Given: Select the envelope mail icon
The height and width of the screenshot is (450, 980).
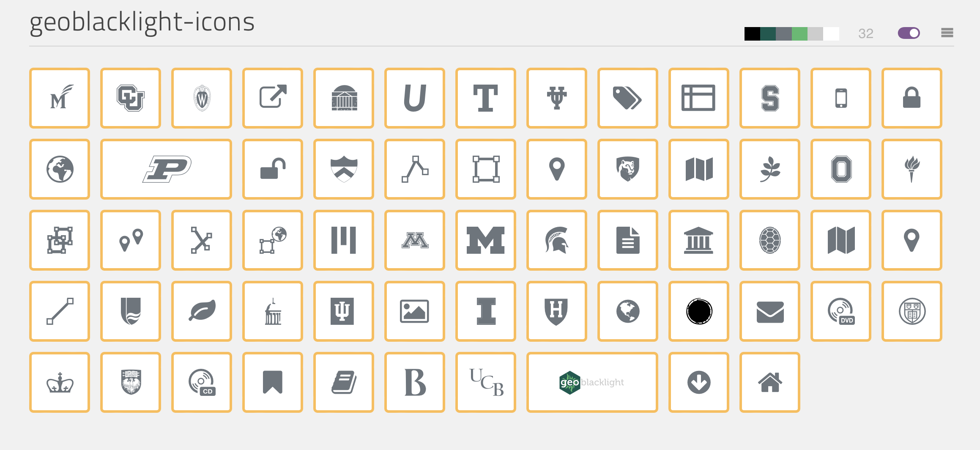Looking at the screenshot, I should tap(770, 312).
